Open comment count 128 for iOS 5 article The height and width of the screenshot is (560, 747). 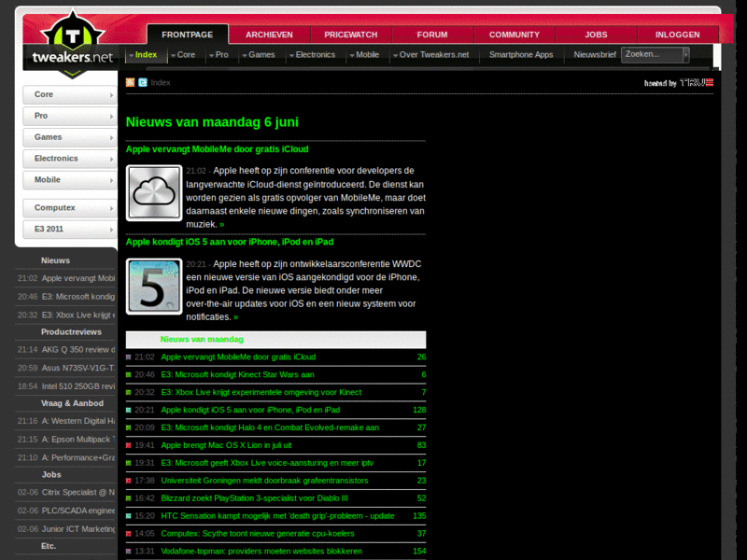(419, 410)
